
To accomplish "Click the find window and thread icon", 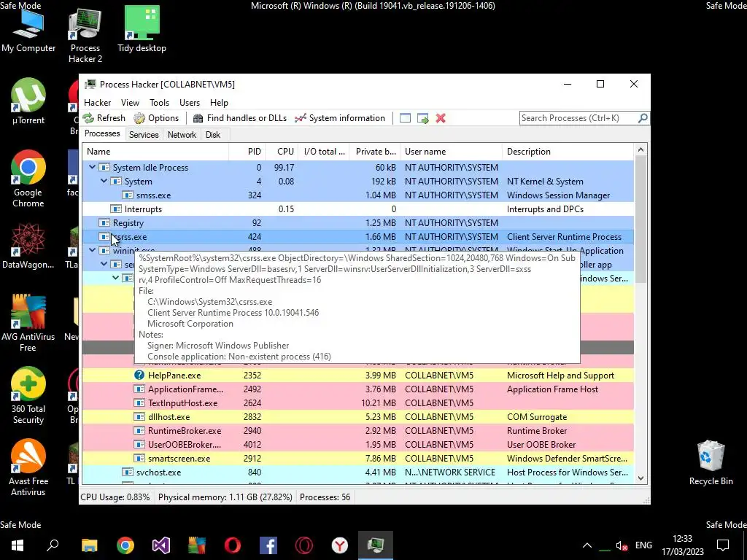I will click(422, 118).
